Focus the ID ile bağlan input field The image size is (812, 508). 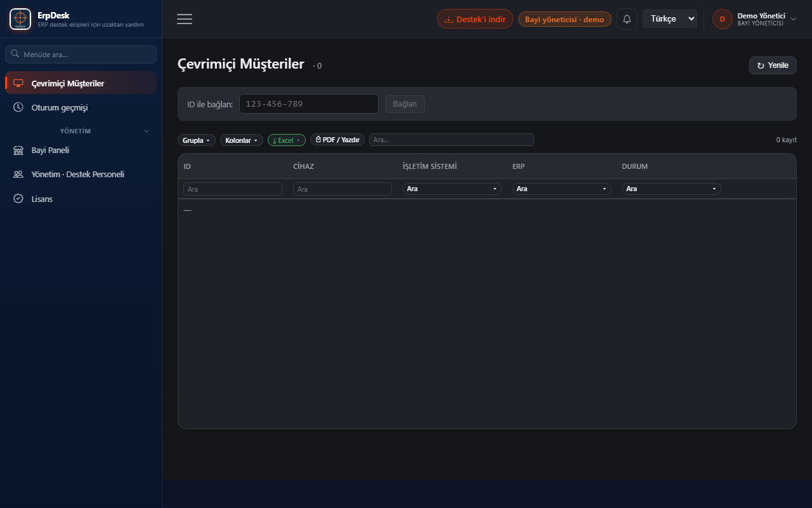(x=309, y=104)
